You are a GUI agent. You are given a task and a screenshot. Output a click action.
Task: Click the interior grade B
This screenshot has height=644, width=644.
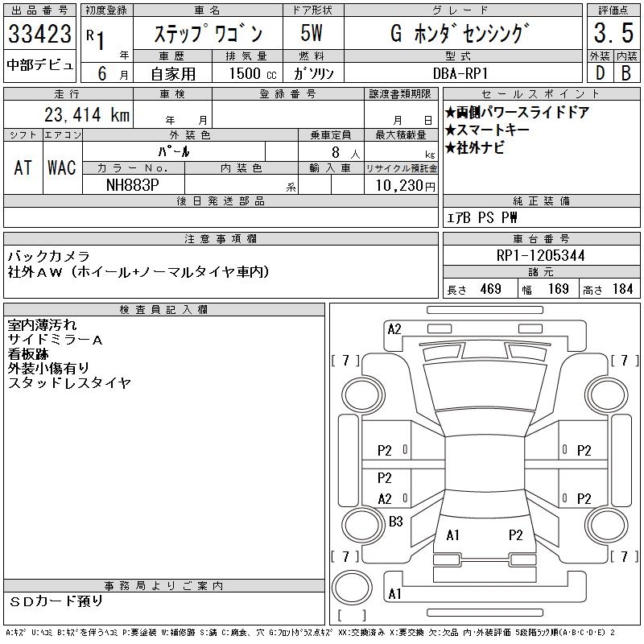[x=626, y=73]
